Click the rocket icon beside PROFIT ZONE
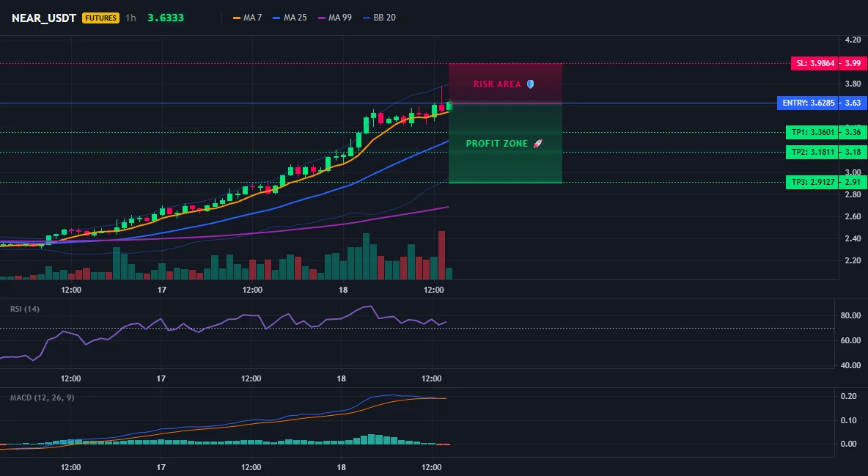868x476 pixels. pyautogui.click(x=537, y=144)
